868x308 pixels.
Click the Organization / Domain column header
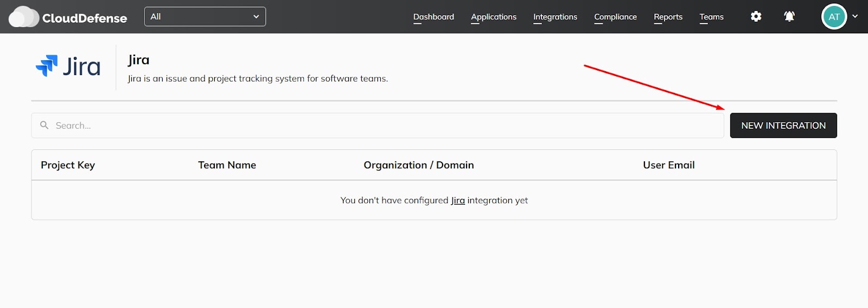point(419,165)
